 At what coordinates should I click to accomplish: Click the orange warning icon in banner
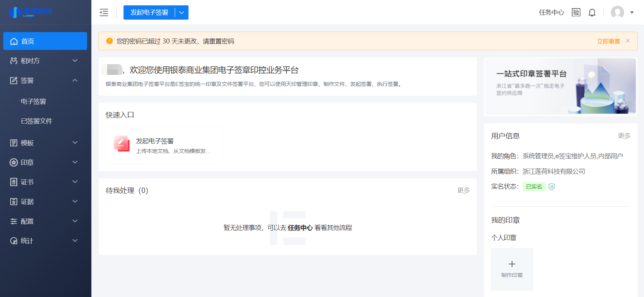[x=110, y=41]
